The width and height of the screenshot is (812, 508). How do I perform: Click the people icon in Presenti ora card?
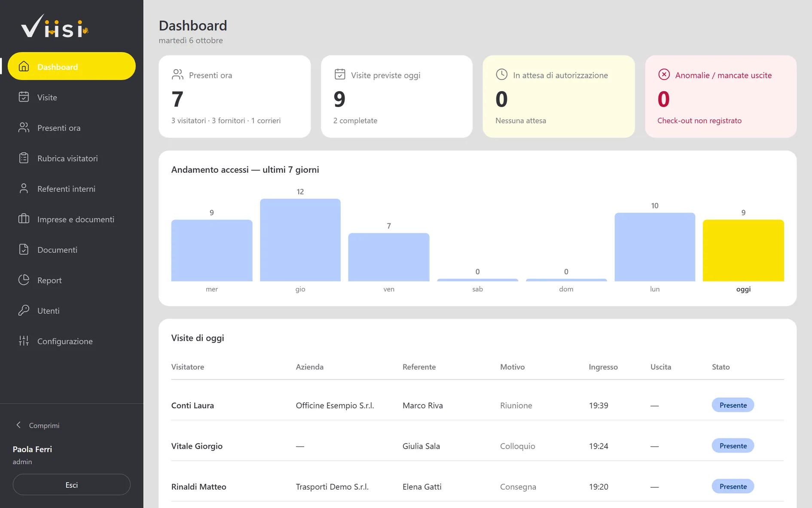[x=177, y=75]
